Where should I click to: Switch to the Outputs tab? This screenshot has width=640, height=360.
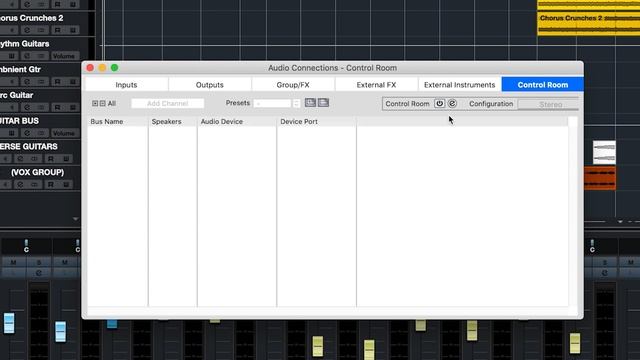(209, 84)
